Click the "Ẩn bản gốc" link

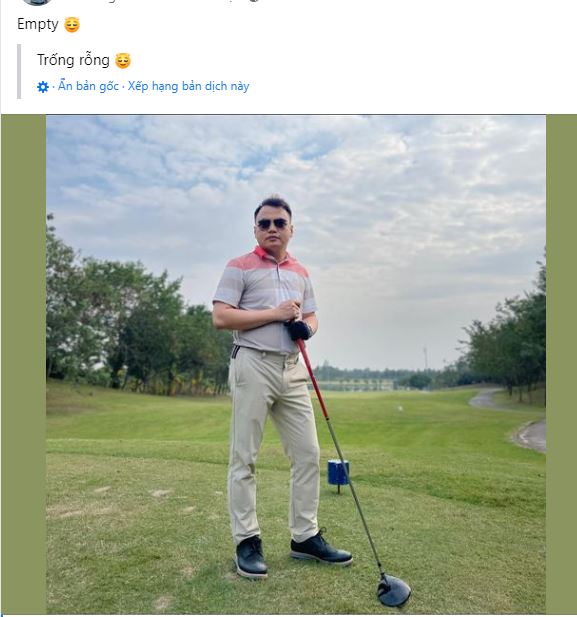coord(88,86)
